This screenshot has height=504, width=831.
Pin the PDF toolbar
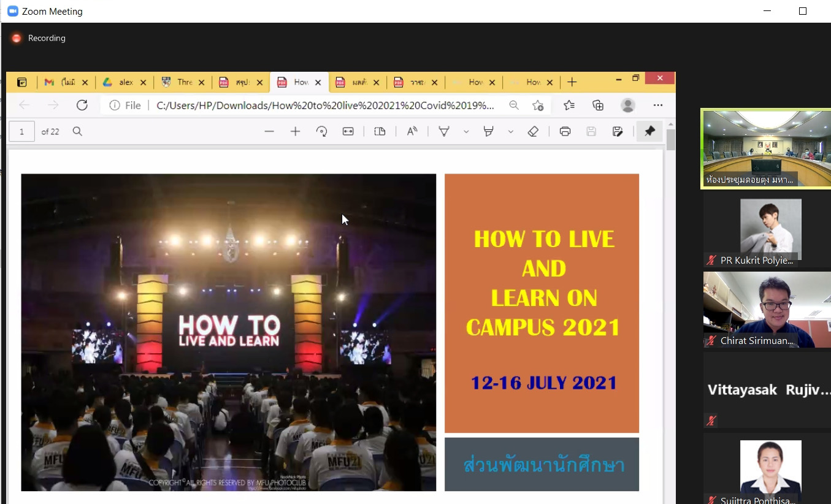tap(649, 131)
